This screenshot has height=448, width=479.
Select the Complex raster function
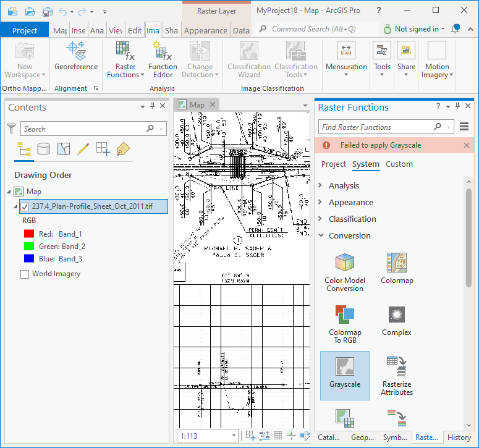397,320
